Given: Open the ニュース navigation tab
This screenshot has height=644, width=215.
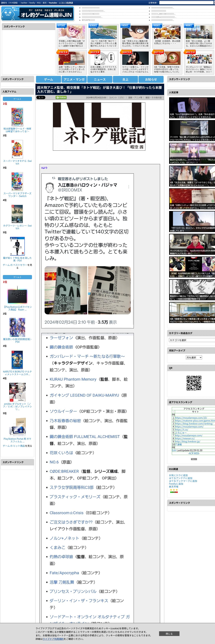Looking at the screenshot, I should point(100,79).
